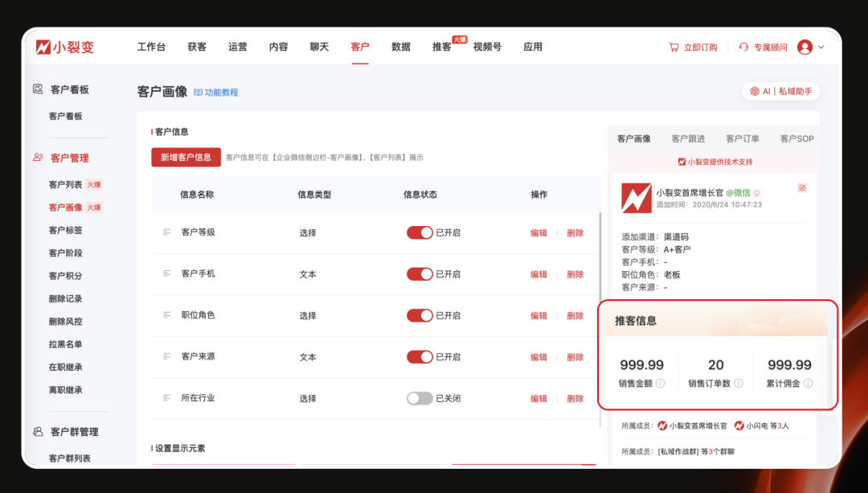
Task: Open the AI 私域助手 in top right corner
Action: tap(780, 91)
